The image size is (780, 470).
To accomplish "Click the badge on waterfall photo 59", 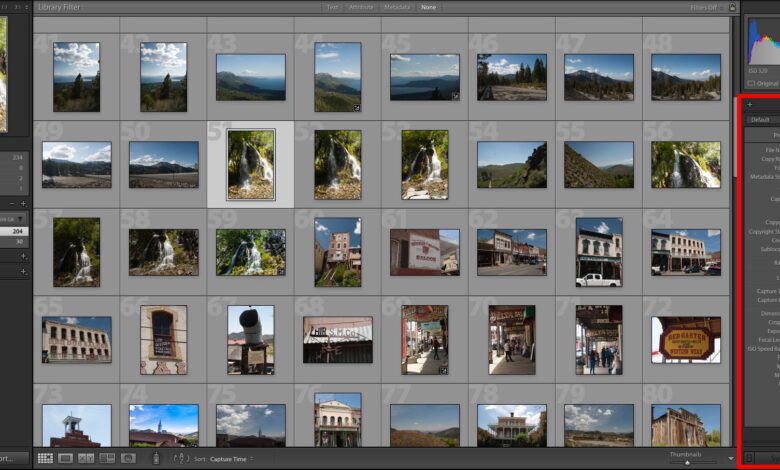I will [x=281, y=271].
